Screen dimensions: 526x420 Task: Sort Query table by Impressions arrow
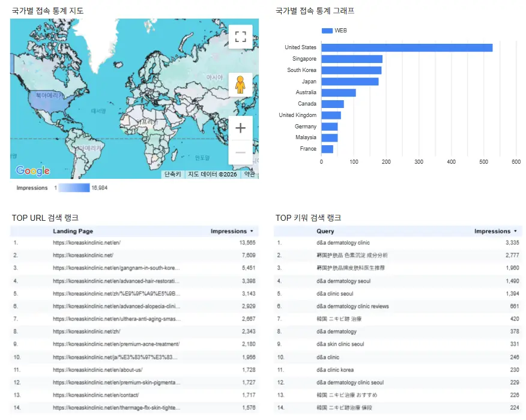tap(515, 231)
